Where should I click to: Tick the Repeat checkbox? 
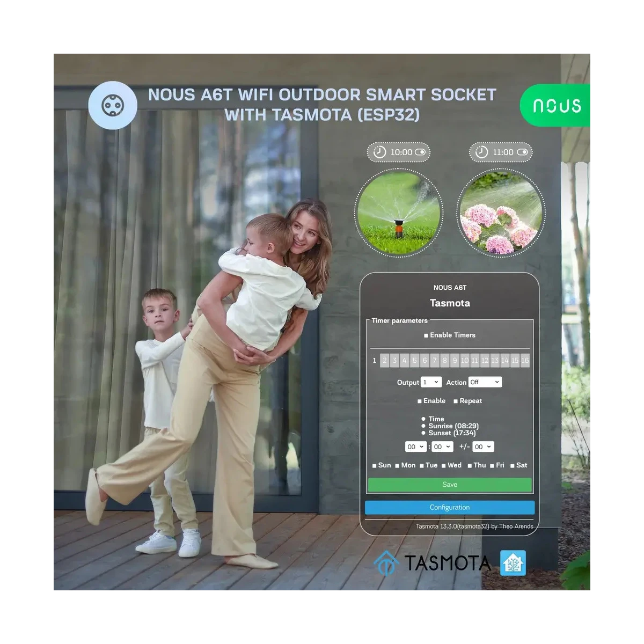pyautogui.click(x=456, y=401)
